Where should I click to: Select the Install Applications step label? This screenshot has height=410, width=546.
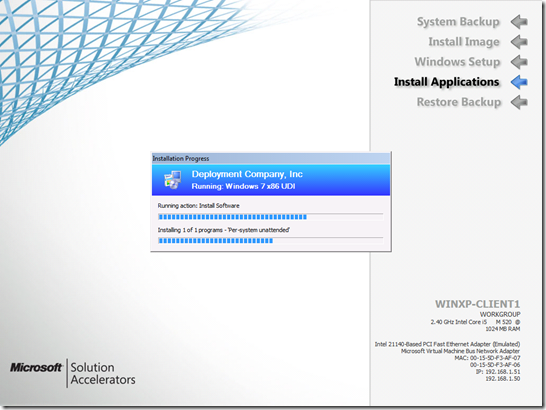[447, 82]
